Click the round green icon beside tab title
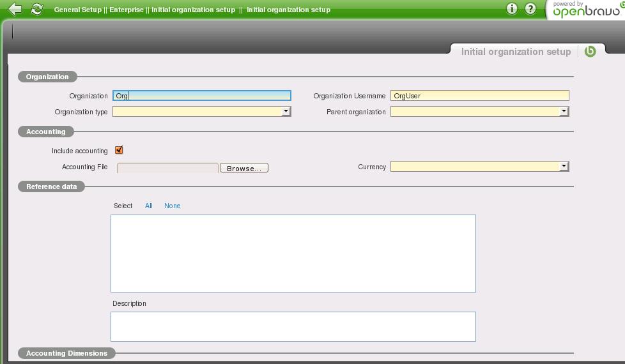 point(590,51)
